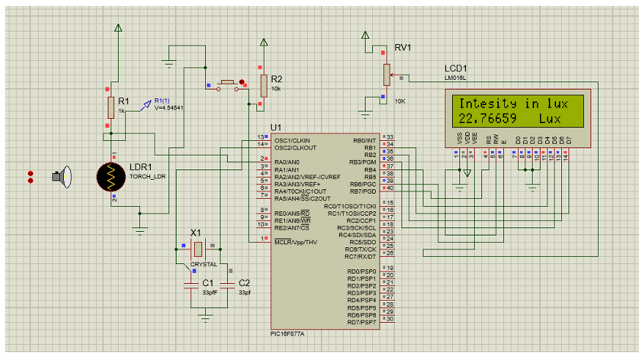Select the PIC16F877A microcontroller body
Viewport: 644px width, 358px height.
point(325,231)
